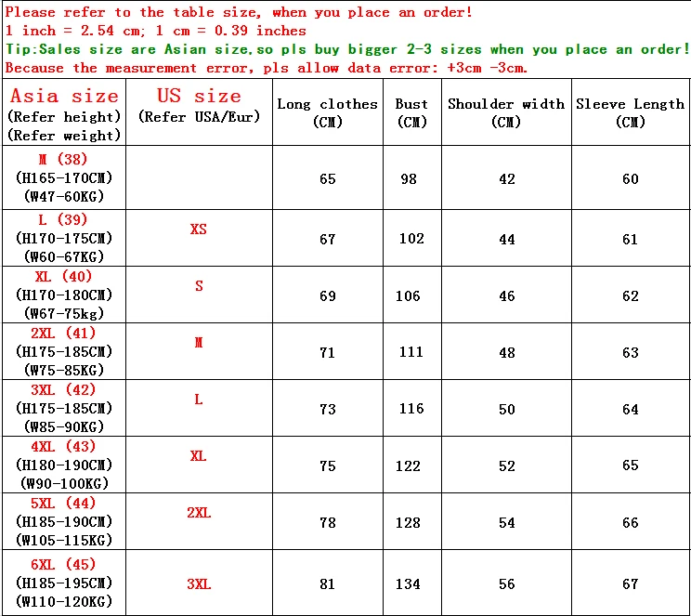Viewport: 691px width, 616px height.
Task: Click the bust value '116'
Action: [x=411, y=409]
